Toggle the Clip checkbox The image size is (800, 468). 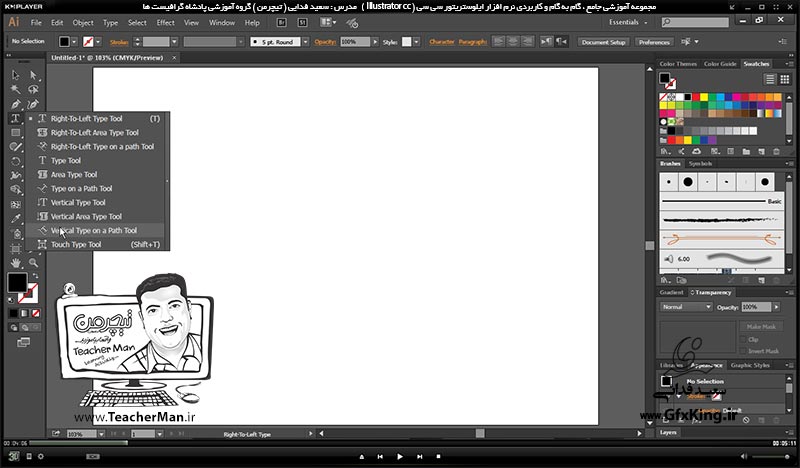pyautogui.click(x=743, y=339)
